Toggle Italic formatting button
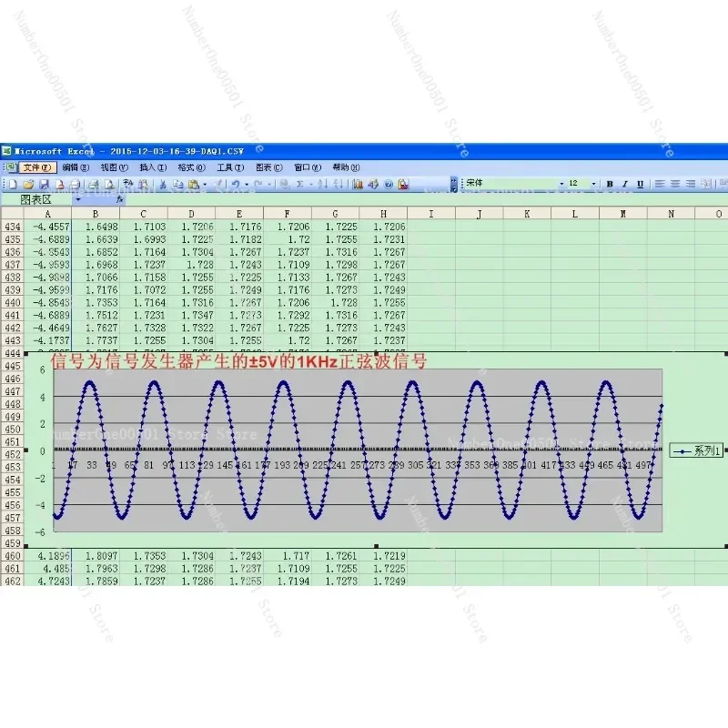This screenshot has width=728, height=728. click(x=625, y=184)
